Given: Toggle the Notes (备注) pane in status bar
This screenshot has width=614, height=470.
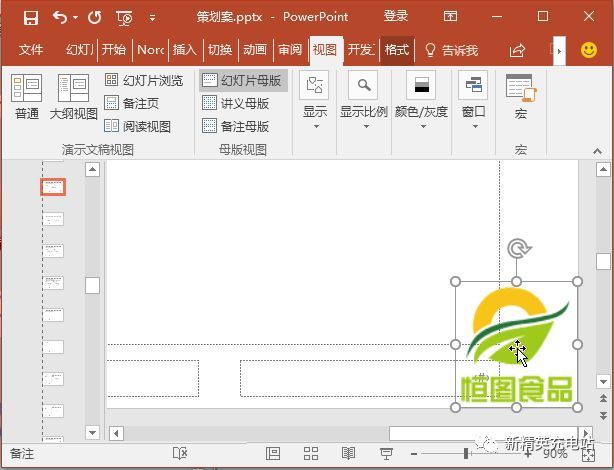Looking at the screenshot, I should pyautogui.click(x=22, y=454).
